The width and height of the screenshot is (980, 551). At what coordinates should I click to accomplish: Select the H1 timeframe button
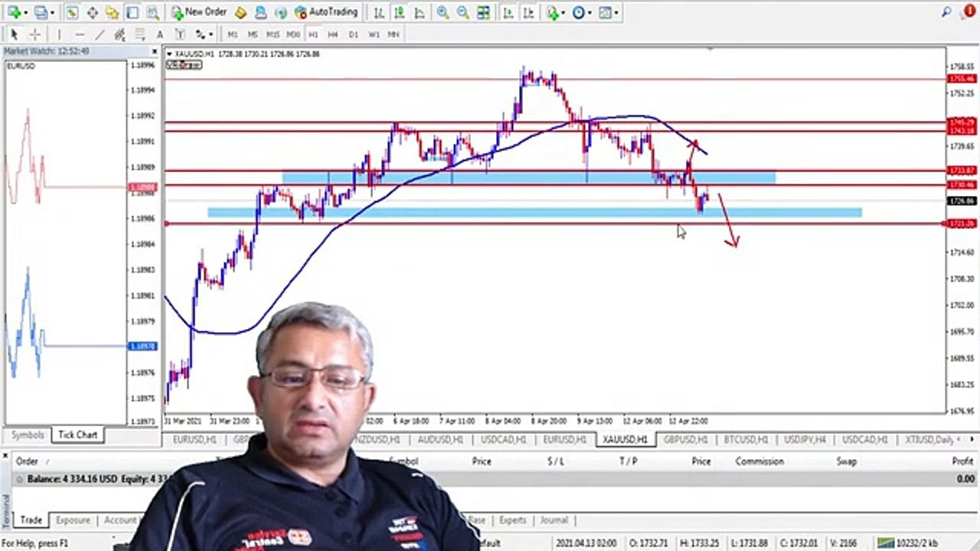coord(313,34)
